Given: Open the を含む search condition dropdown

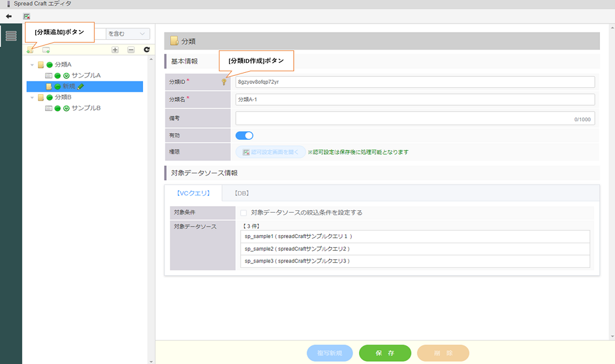Looking at the screenshot, I should pyautogui.click(x=128, y=34).
